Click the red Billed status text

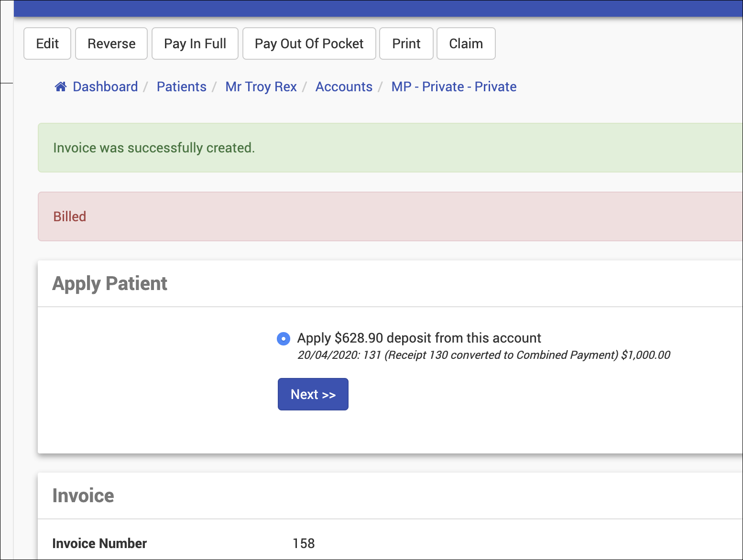[x=70, y=216]
